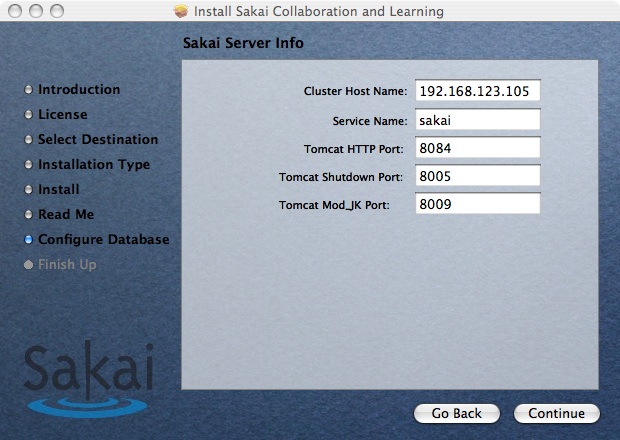620x440 pixels.
Task: Click the Select Destination step bullet
Action: click(x=28, y=140)
